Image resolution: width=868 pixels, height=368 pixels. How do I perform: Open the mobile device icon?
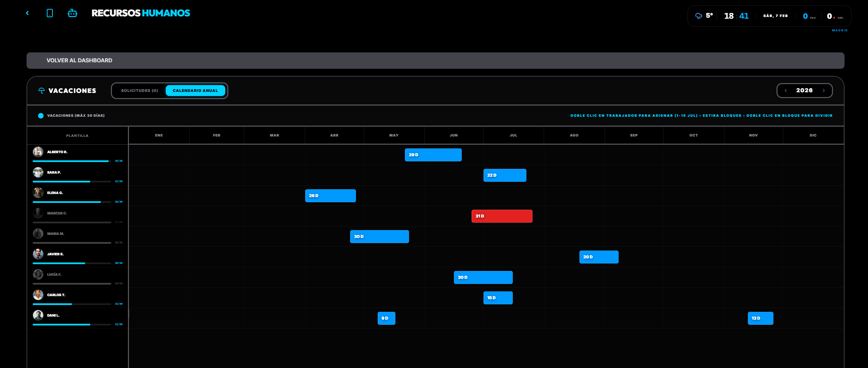point(50,13)
